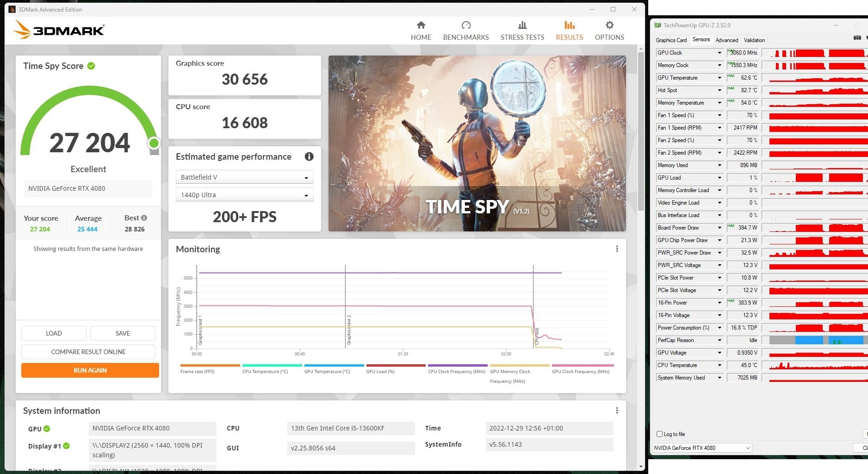Click GPU-Z screenshot camera icon
This screenshot has height=474, width=868.
[857, 38]
